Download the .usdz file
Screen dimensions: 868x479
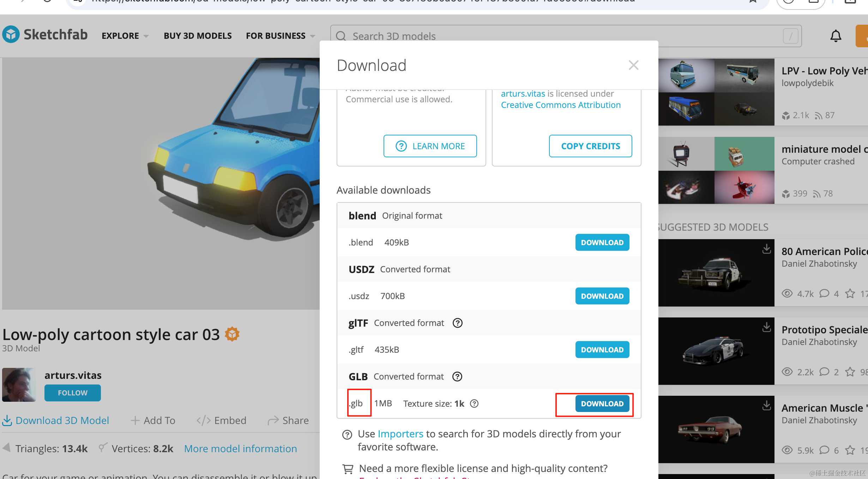(602, 296)
